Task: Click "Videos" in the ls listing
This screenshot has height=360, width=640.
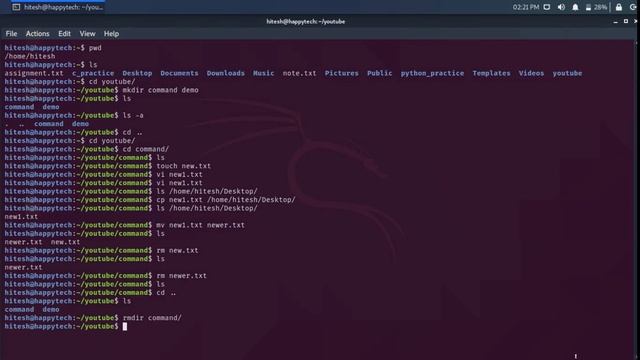Action: click(x=531, y=73)
